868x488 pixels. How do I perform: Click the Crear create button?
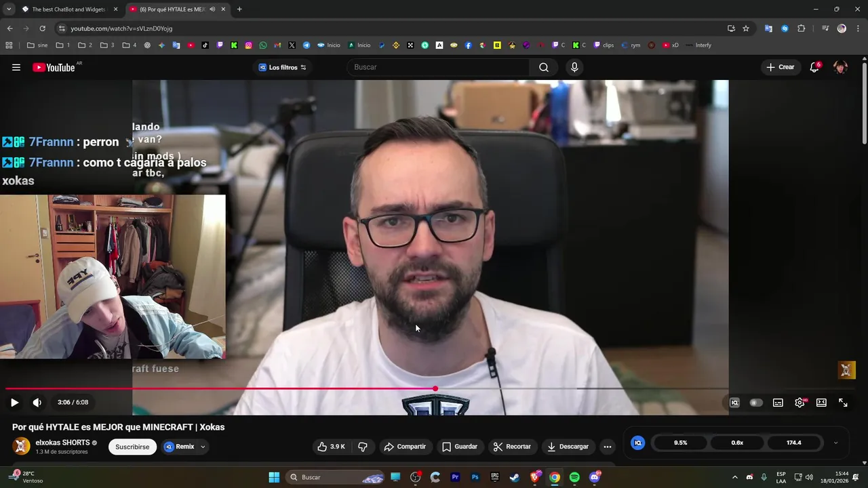[780, 67]
